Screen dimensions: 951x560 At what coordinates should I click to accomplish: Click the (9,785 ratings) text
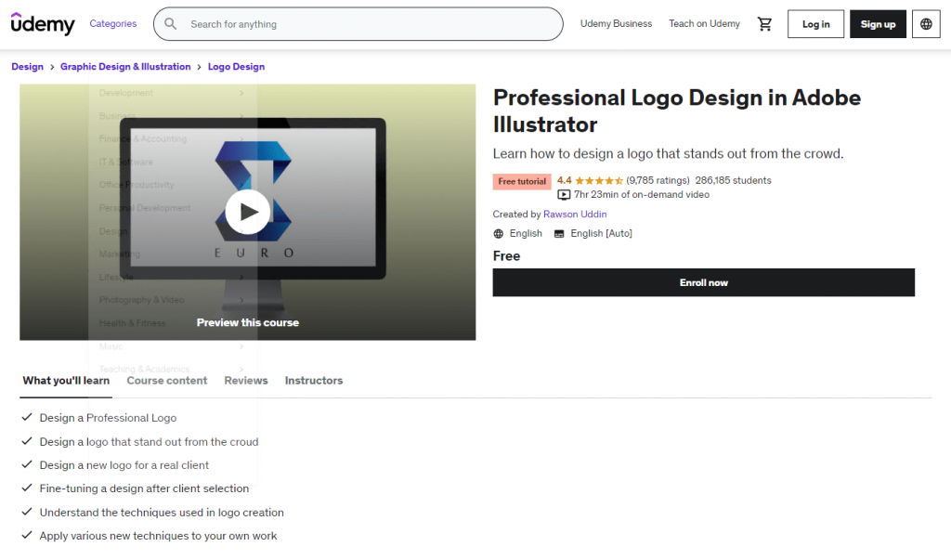click(658, 180)
